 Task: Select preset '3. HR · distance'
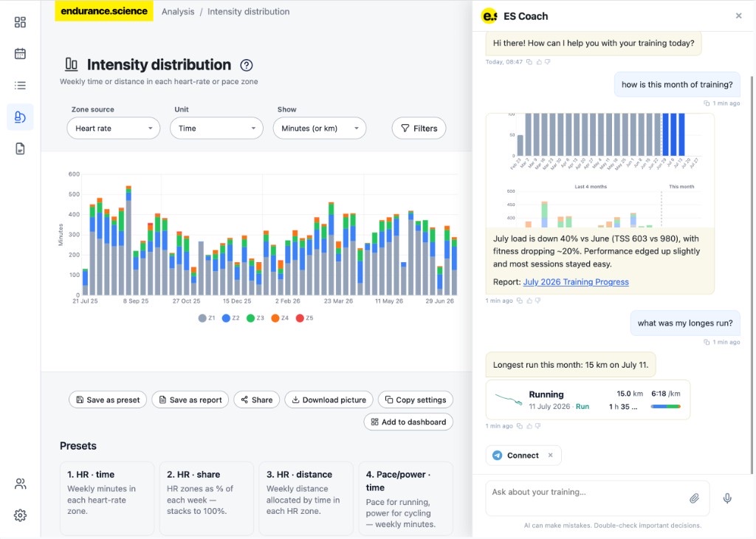pos(306,498)
